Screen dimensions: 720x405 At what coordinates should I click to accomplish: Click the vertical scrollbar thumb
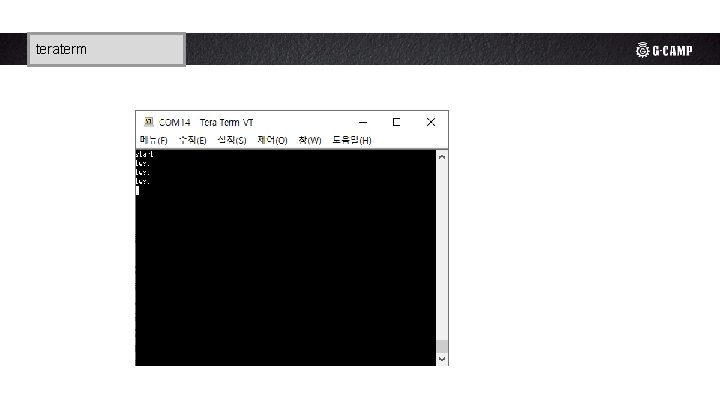(442, 346)
